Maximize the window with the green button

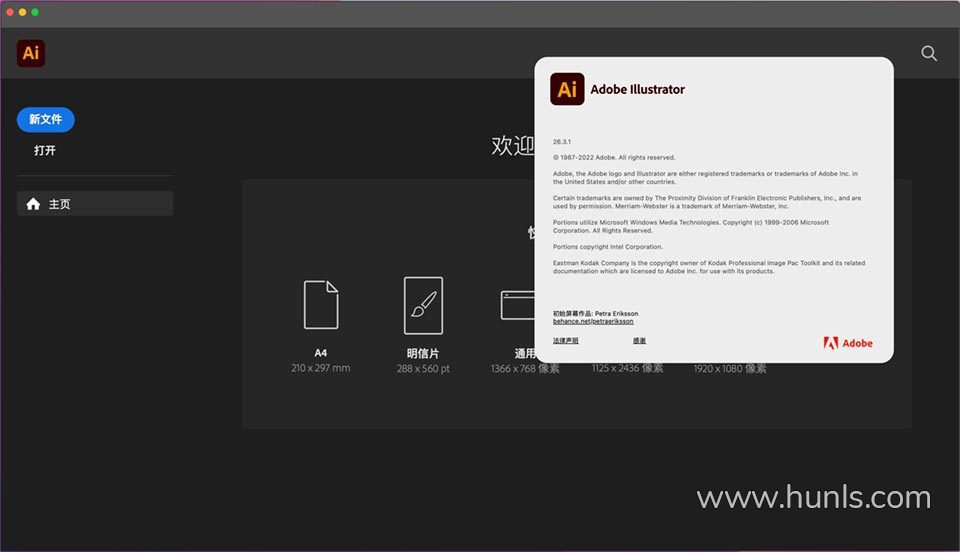(x=36, y=12)
